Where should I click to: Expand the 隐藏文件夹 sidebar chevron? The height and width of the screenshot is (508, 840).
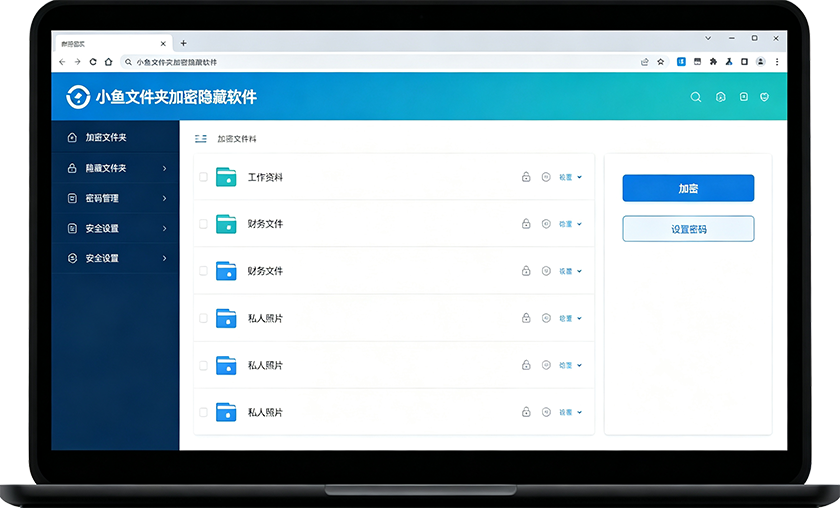(x=164, y=168)
